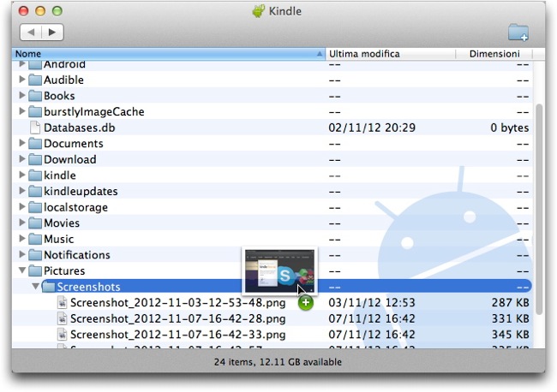Select the Download folder icon

click(x=35, y=159)
